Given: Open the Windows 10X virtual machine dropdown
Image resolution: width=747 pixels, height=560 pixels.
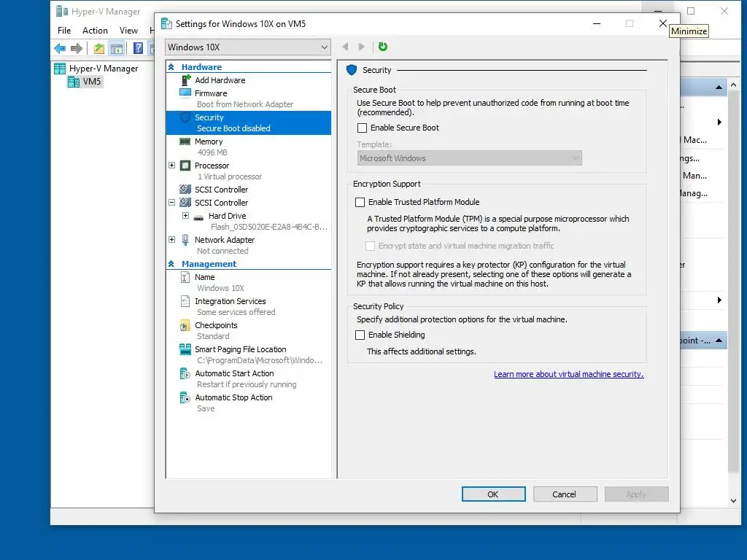Looking at the screenshot, I should tap(248, 47).
